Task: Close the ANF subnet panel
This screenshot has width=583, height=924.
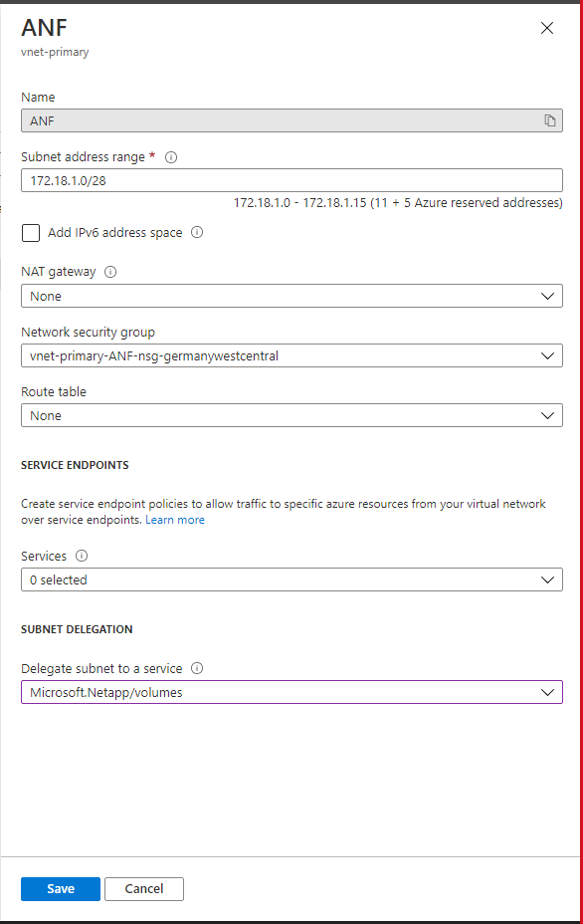Action: pyautogui.click(x=547, y=28)
